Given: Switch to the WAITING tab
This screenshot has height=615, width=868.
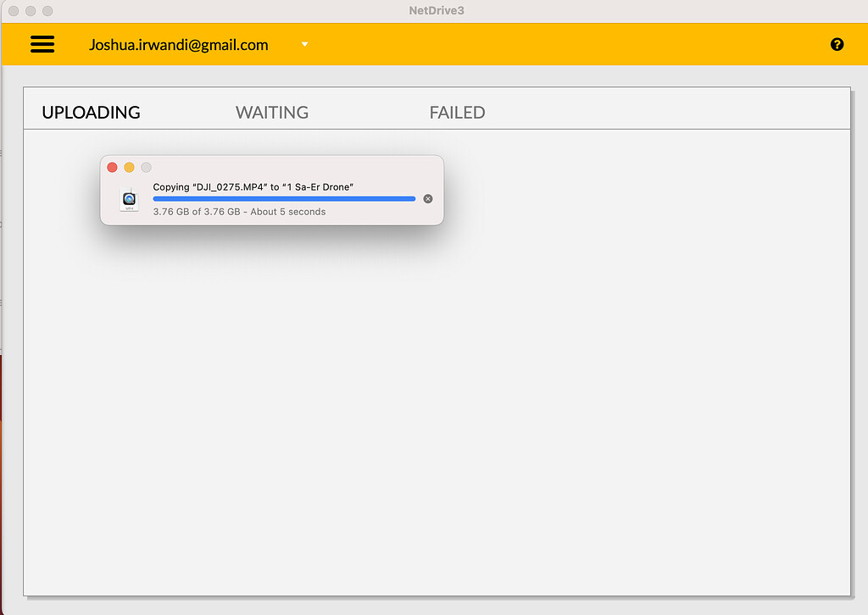Looking at the screenshot, I should click(x=271, y=111).
